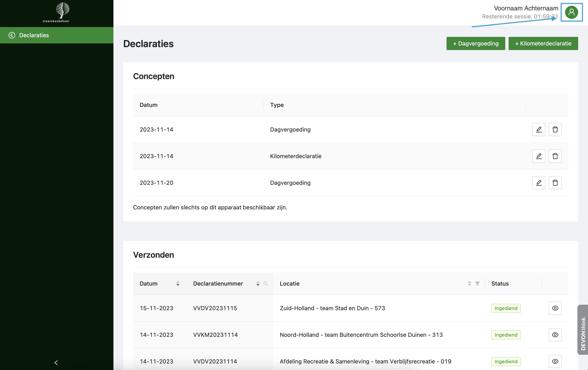Click the Resterende sessie timer
The width and height of the screenshot is (588, 370).
tap(520, 16)
